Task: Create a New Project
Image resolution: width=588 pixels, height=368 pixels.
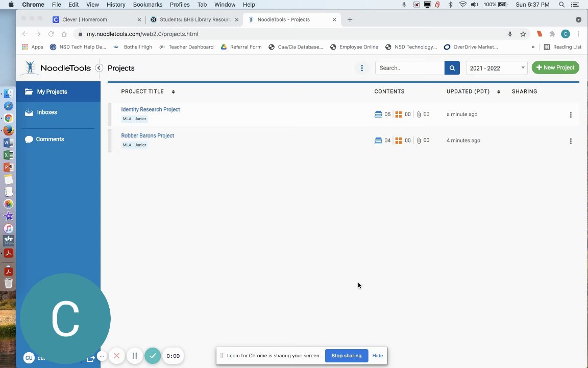Action: 555,67
